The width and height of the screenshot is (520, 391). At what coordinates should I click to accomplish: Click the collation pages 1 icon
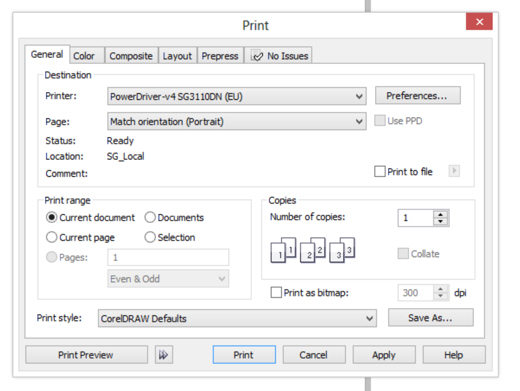click(x=283, y=250)
